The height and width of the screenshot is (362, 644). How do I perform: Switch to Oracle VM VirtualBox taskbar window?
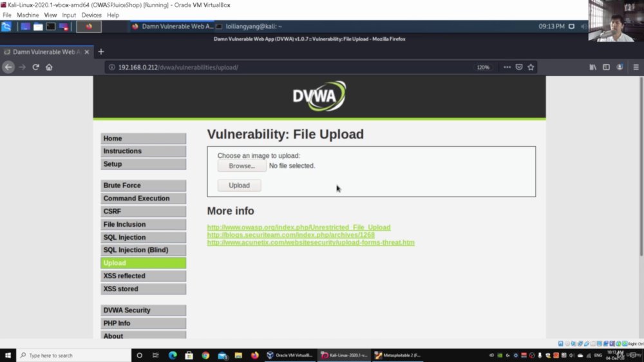[290, 355]
